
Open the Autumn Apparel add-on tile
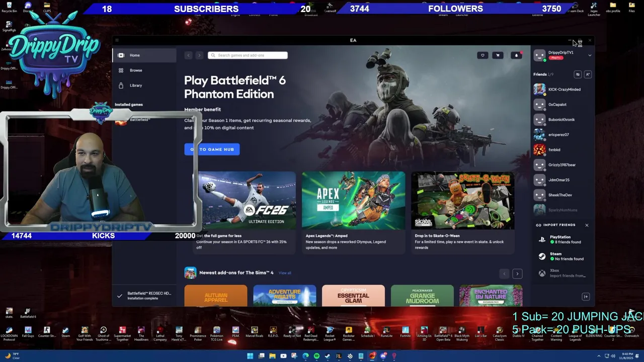(x=216, y=296)
